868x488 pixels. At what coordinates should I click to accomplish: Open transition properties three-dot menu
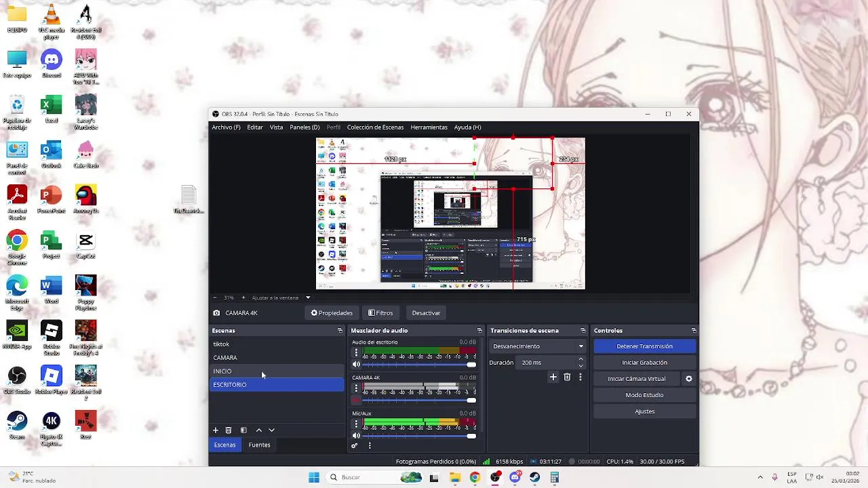click(x=580, y=378)
